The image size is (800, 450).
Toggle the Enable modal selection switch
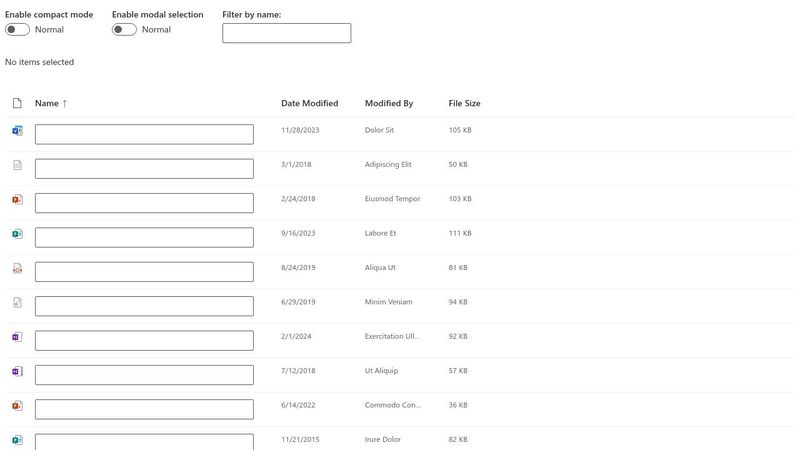pos(124,30)
